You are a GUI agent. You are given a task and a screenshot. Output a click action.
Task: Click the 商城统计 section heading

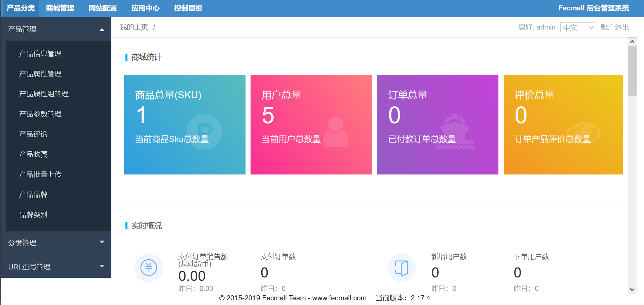146,57
